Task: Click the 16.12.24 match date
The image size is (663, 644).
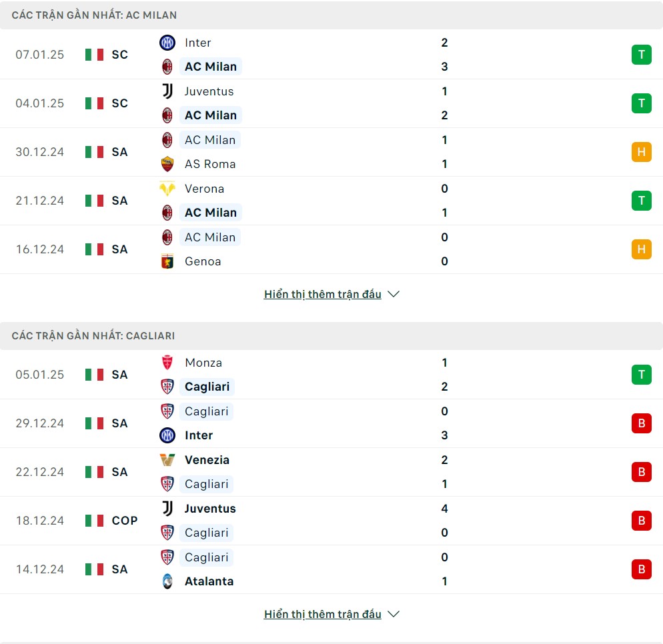Action: point(40,249)
